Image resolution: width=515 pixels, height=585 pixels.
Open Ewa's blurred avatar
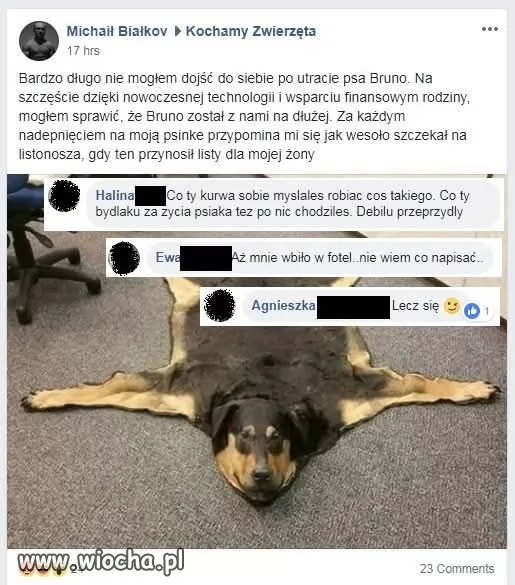[x=124, y=258]
